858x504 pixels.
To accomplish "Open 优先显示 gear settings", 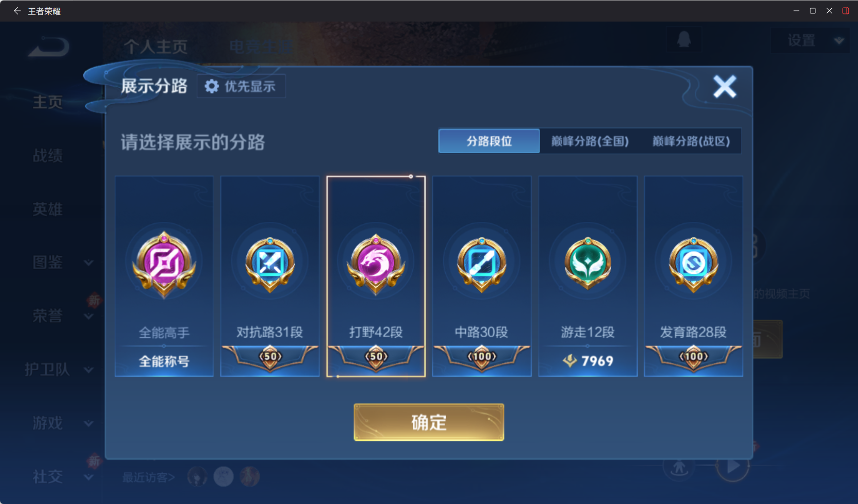I will pos(241,86).
